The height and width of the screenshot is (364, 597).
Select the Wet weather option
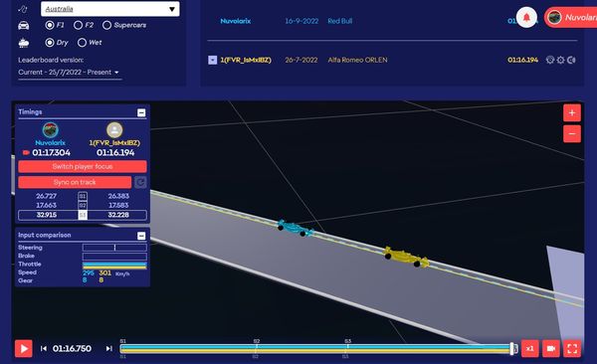pos(82,42)
